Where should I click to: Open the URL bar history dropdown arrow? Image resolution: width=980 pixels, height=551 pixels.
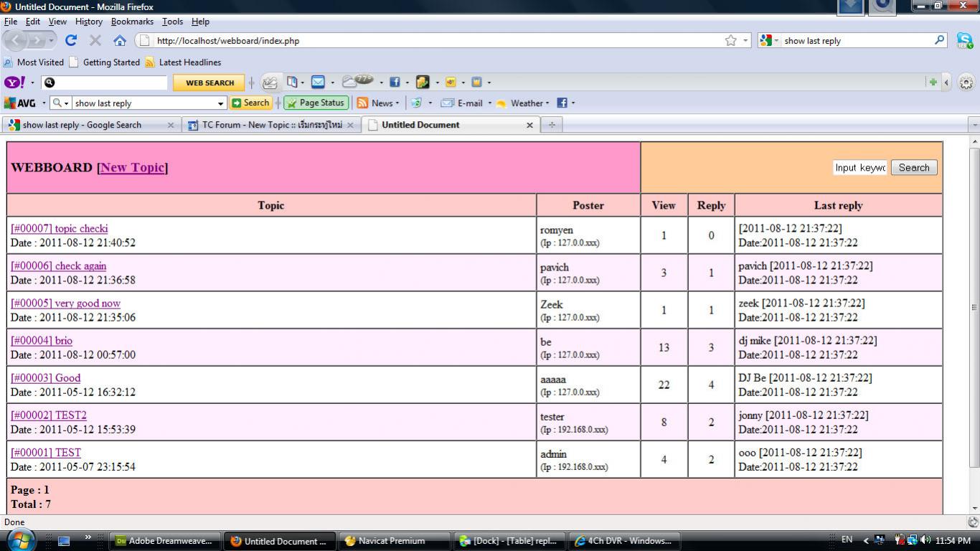(745, 41)
